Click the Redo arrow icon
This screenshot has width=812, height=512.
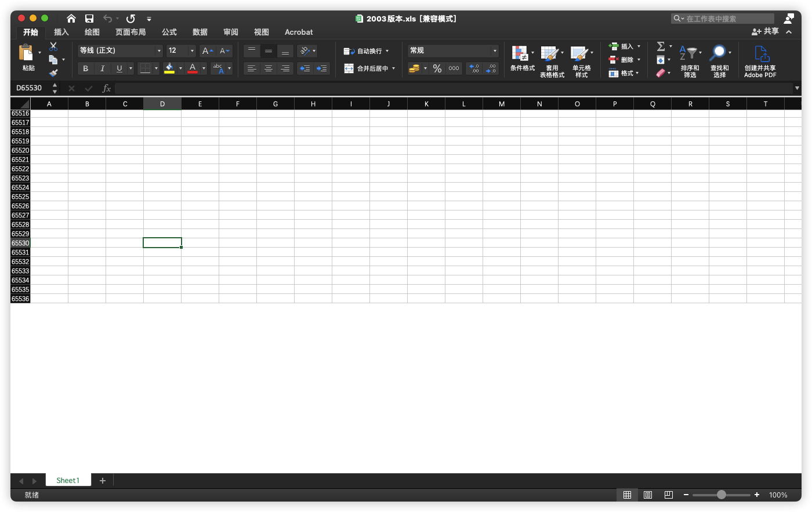coord(130,19)
